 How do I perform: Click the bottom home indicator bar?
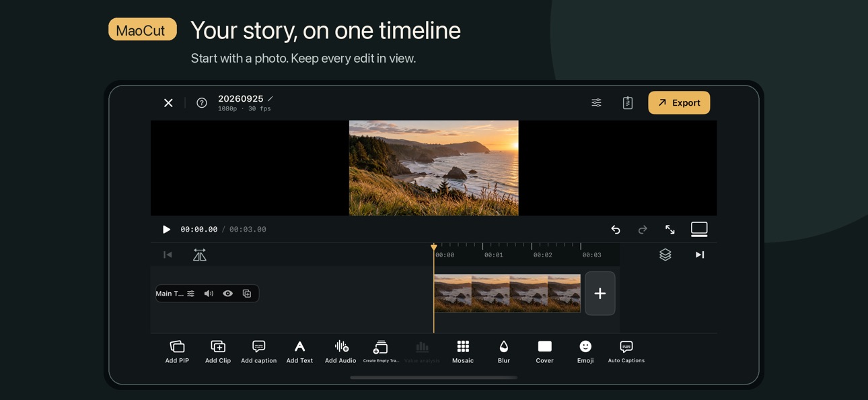tap(434, 378)
